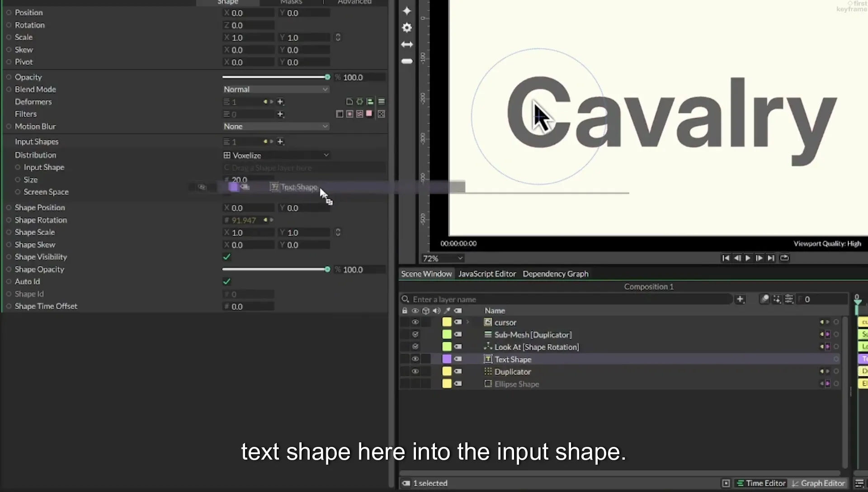Add a deformer with the Deformers plus button

point(280,102)
